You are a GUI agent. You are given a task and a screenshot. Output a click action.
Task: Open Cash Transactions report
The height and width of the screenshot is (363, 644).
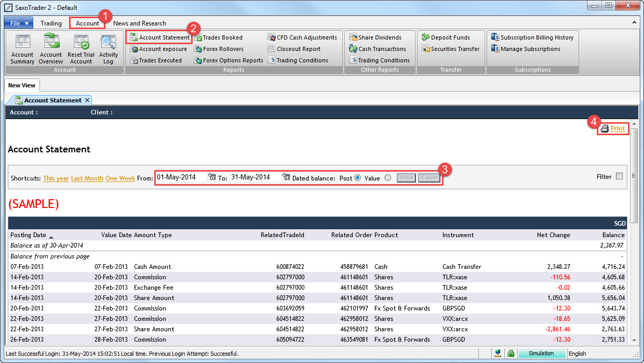pos(378,49)
